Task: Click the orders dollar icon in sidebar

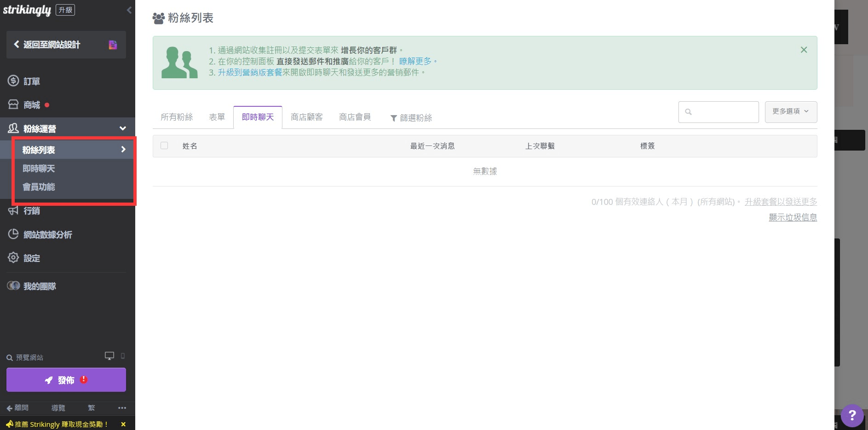Action: (13, 81)
